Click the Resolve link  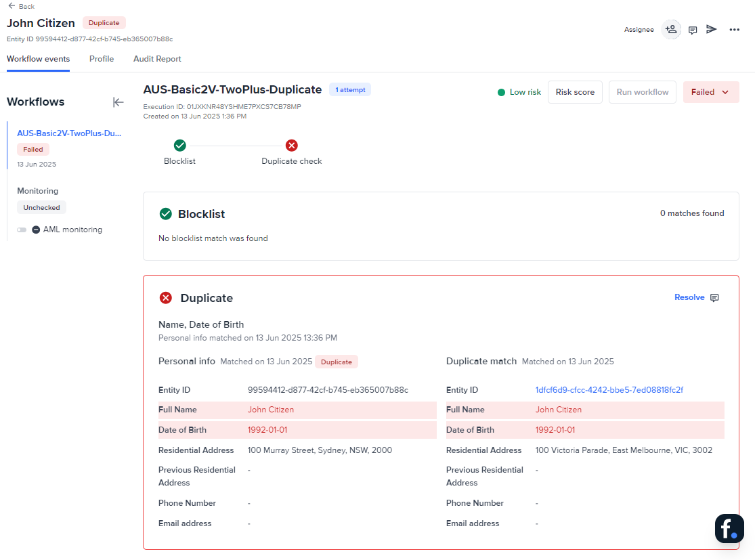point(689,297)
